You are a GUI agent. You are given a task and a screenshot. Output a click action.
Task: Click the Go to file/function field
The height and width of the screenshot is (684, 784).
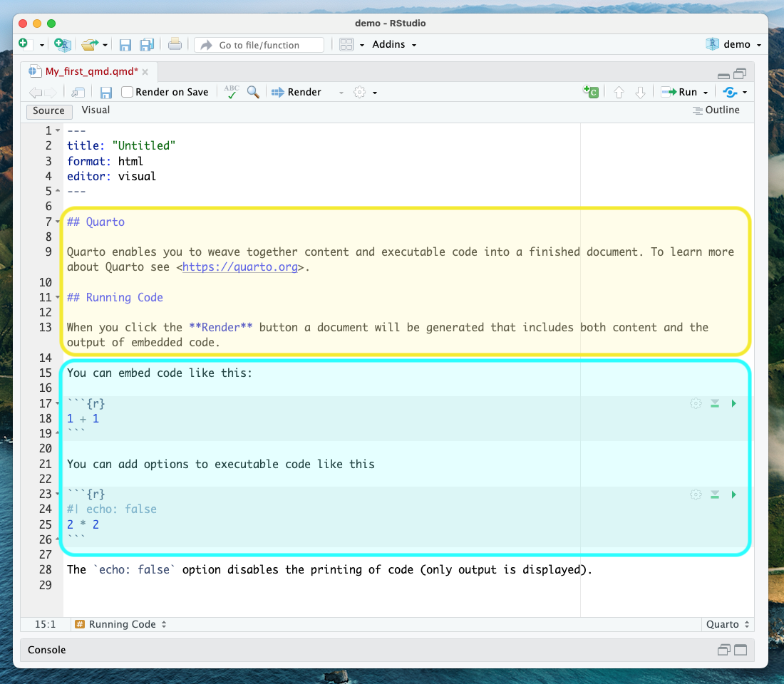click(x=259, y=45)
